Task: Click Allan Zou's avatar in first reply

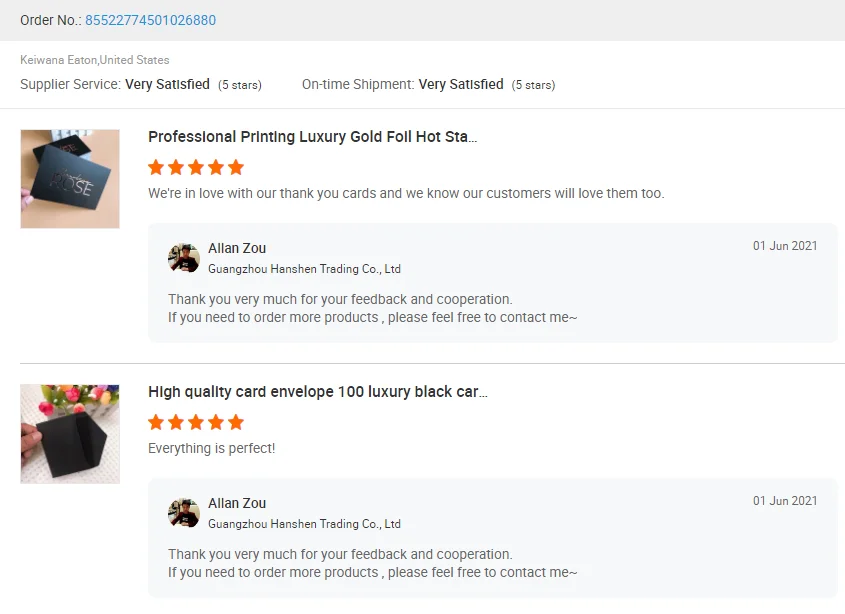Action: (x=184, y=258)
